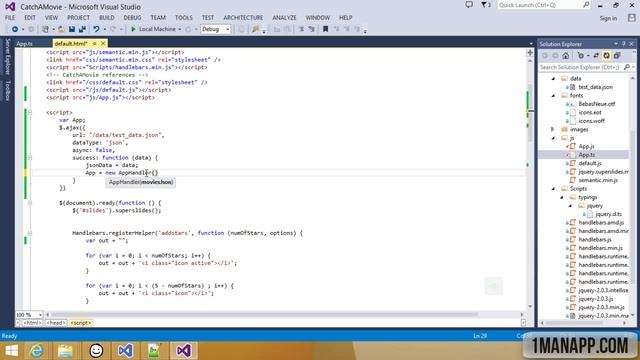Click the <html> breadcrumb
Screen dimensions: 640x360
coord(32,323)
